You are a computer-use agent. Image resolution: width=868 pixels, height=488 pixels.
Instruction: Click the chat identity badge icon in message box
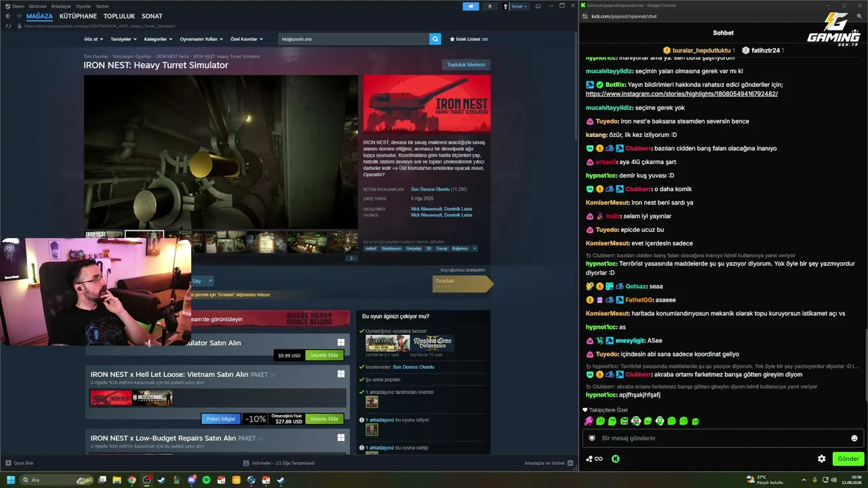pyautogui.click(x=592, y=438)
